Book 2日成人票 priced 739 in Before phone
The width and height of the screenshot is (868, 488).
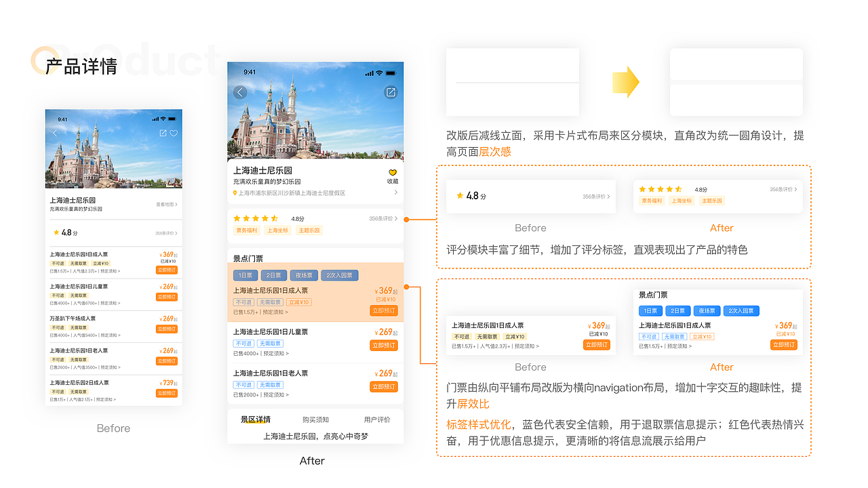coord(167,393)
